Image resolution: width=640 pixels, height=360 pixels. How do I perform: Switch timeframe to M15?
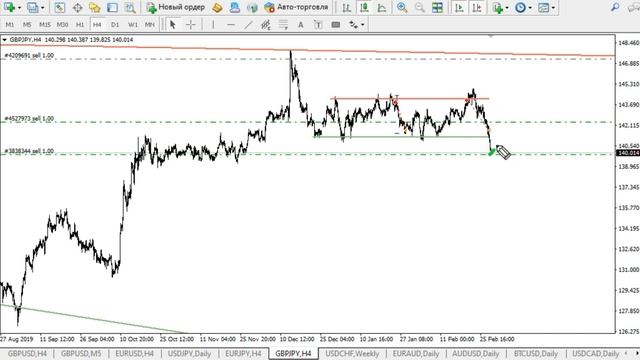pos(44,25)
